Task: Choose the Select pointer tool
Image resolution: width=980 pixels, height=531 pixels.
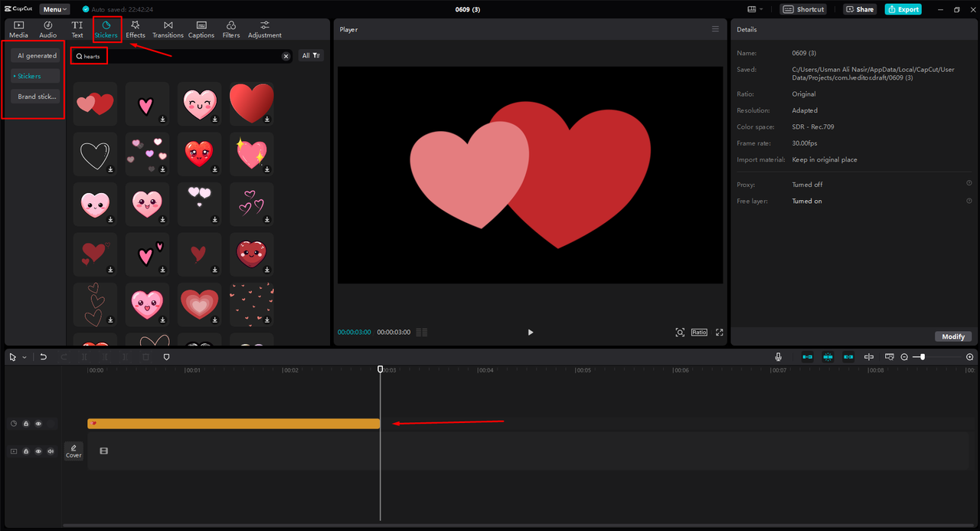Action: tap(13, 357)
